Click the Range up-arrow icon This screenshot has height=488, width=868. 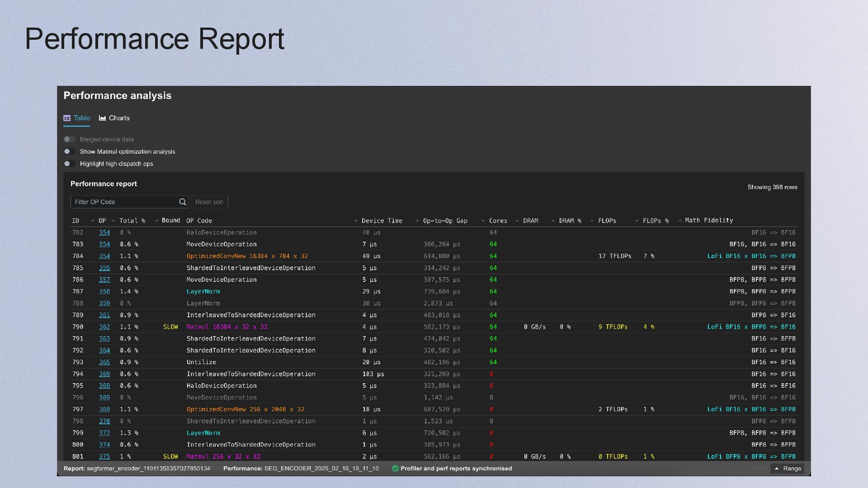(777, 469)
